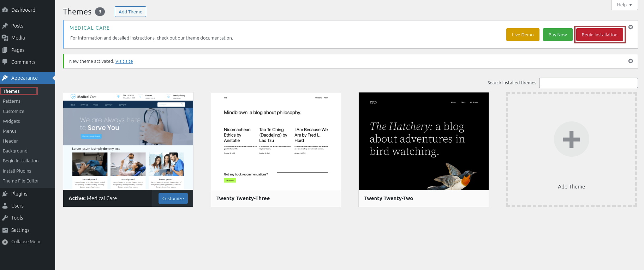Click the Posts pushpin icon
Viewport: 644px width, 270px height.
[5, 26]
